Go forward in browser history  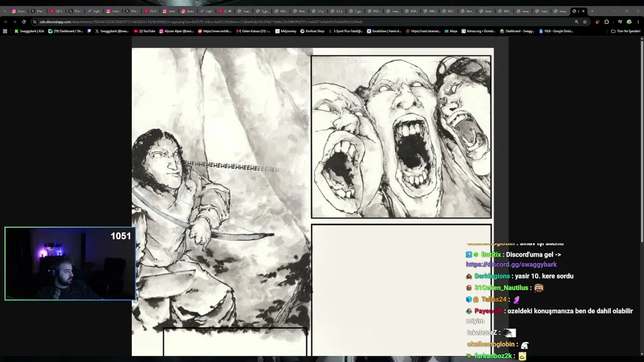click(x=15, y=22)
